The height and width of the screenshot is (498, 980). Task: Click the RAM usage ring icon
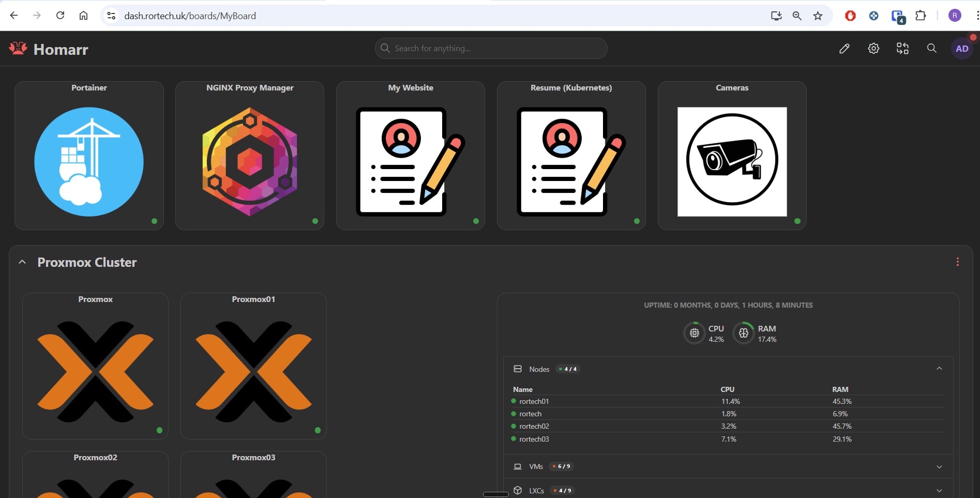click(744, 333)
